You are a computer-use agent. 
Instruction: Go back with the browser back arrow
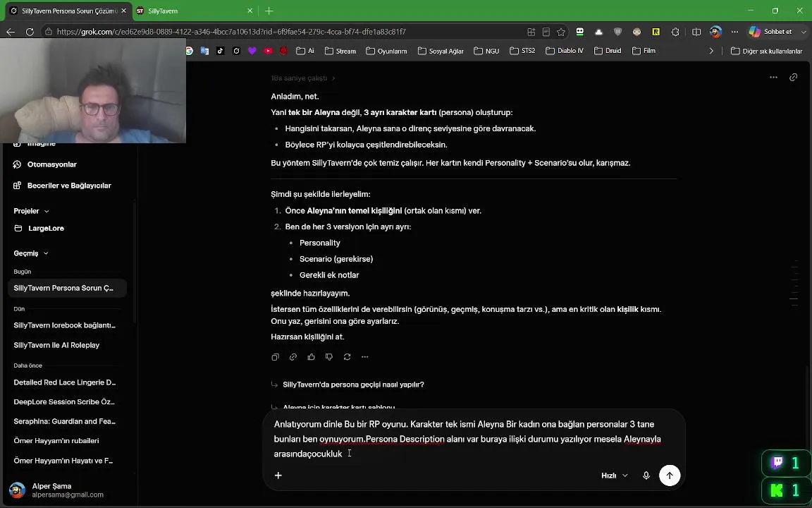click(11, 32)
